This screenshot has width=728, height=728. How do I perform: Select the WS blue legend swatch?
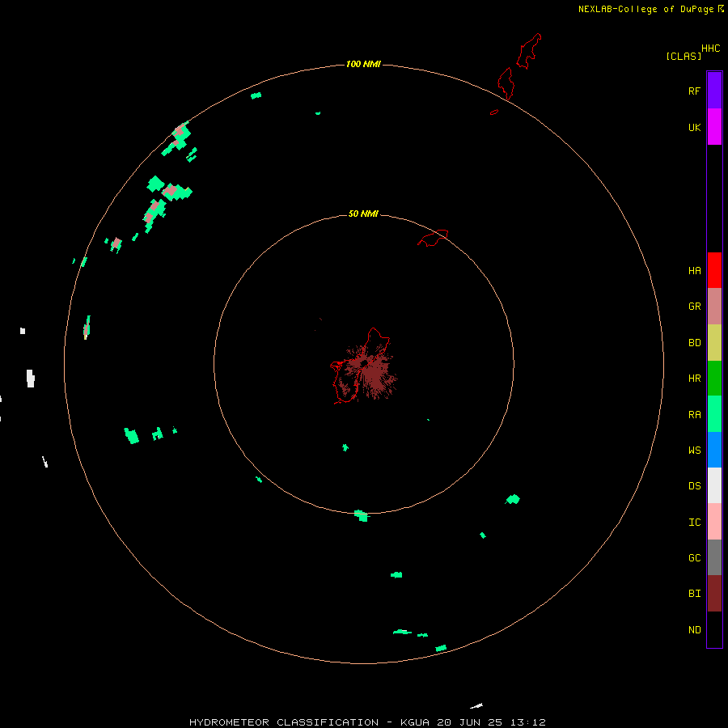point(714,450)
